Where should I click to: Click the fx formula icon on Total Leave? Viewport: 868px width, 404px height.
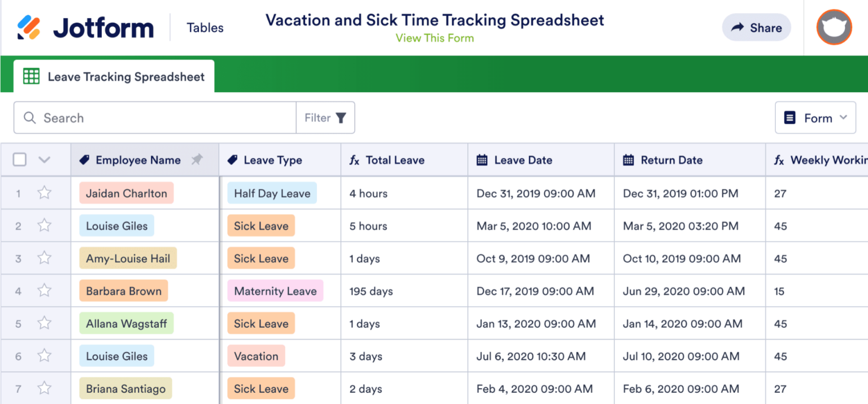click(x=354, y=160)
